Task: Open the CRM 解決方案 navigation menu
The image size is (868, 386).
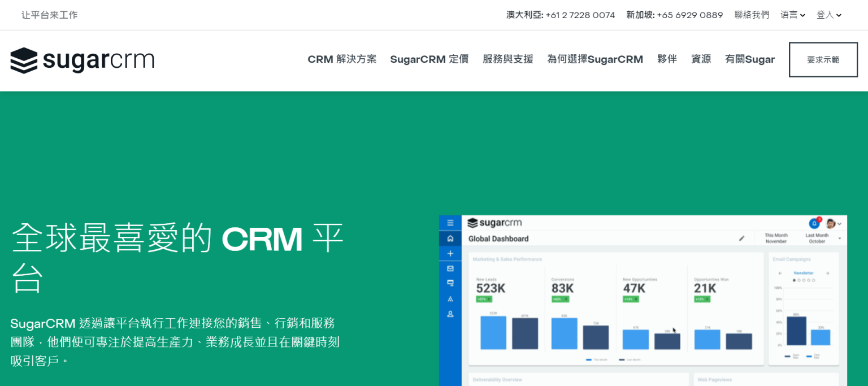Action: point(342,59)
